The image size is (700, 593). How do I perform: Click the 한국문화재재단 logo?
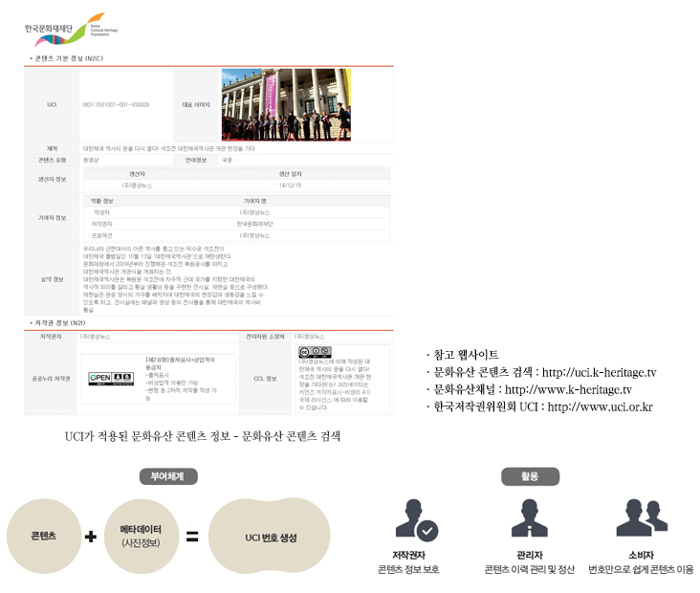pyautogui.click(x=71, y=30)
